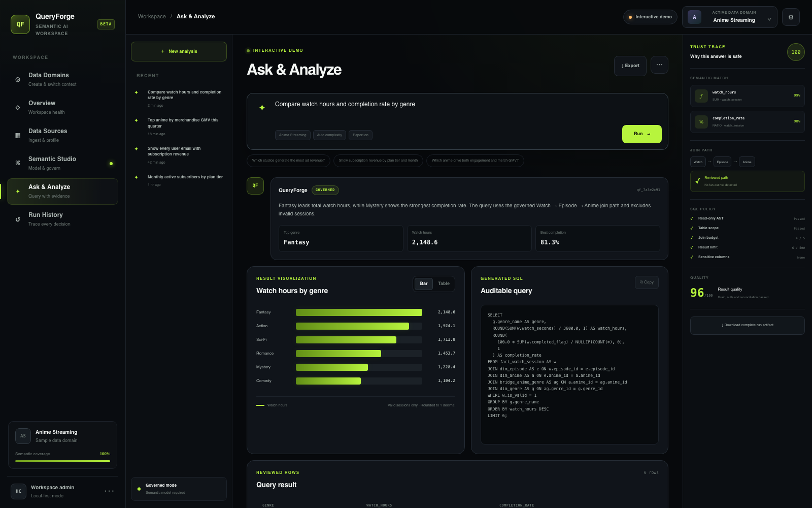Click the Semantic Studio command icon
This screenshot has height=508, width=812.
[18, 163]
